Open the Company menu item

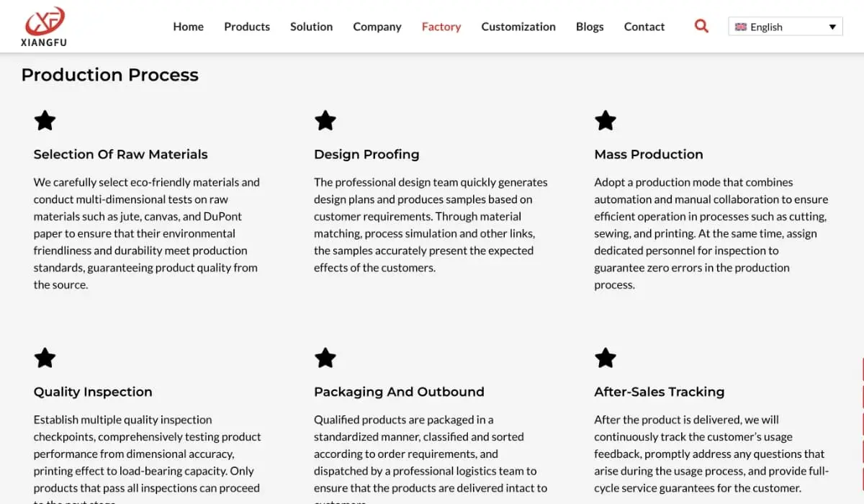tap(377, 27)
